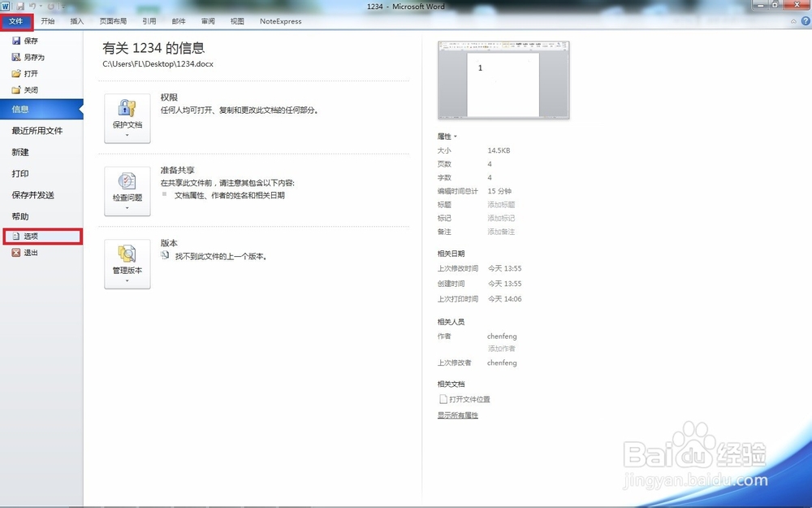Open the Quick Access Toolbar customize dropdown
Viewport: 812px width, 508px height.
point(63,7)
